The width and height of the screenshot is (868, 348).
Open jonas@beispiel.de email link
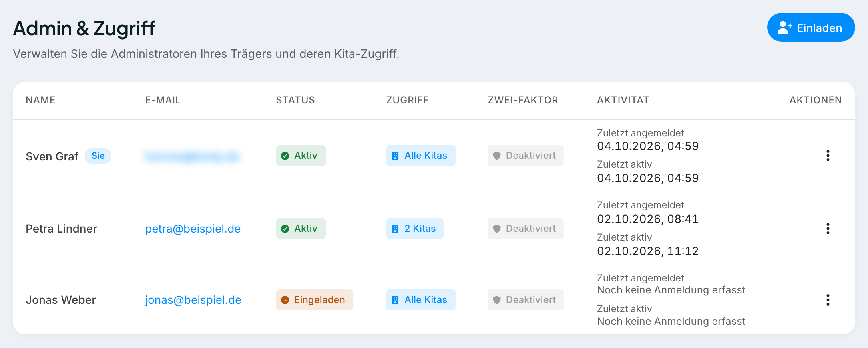(193, 300)
